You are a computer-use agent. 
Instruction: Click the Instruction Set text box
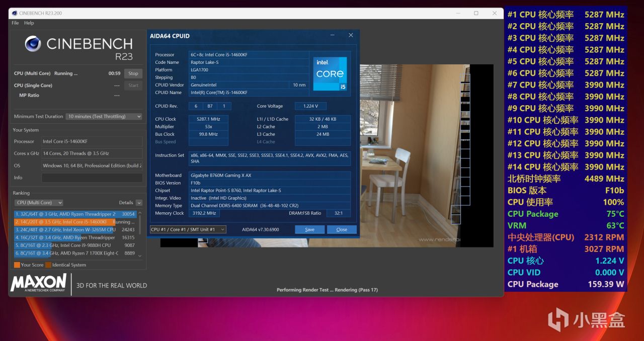[270, 158]
